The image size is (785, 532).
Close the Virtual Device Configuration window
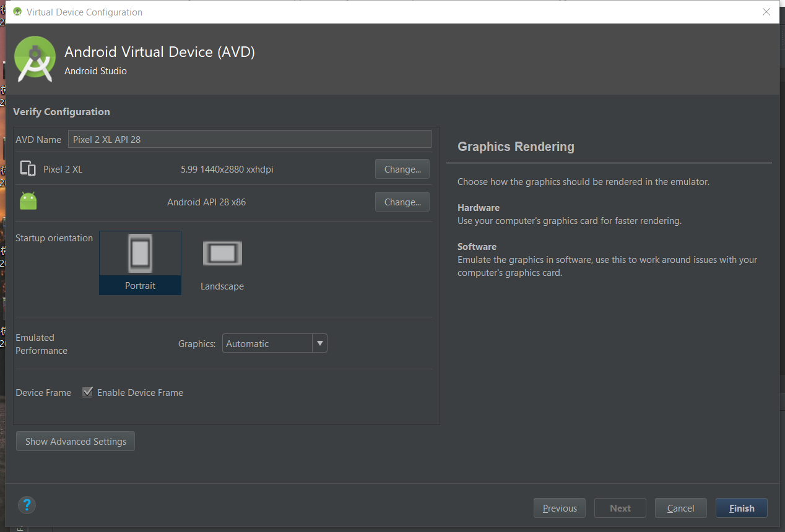point(766,12)
